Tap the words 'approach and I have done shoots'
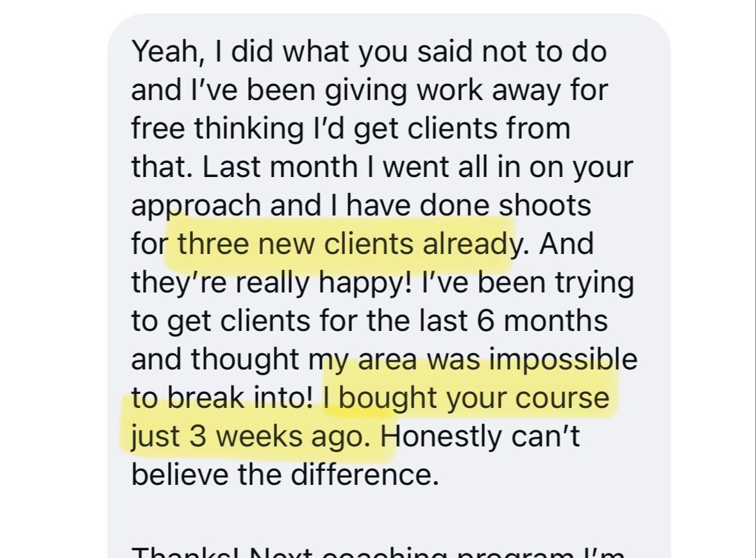 pyautogui.click(x=361, y=206)
